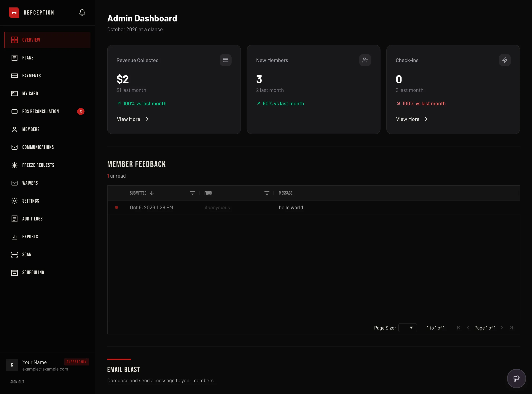The image size is (532, 394).
Task: Click View More on Check-ins card
Action: click(412, 119)
